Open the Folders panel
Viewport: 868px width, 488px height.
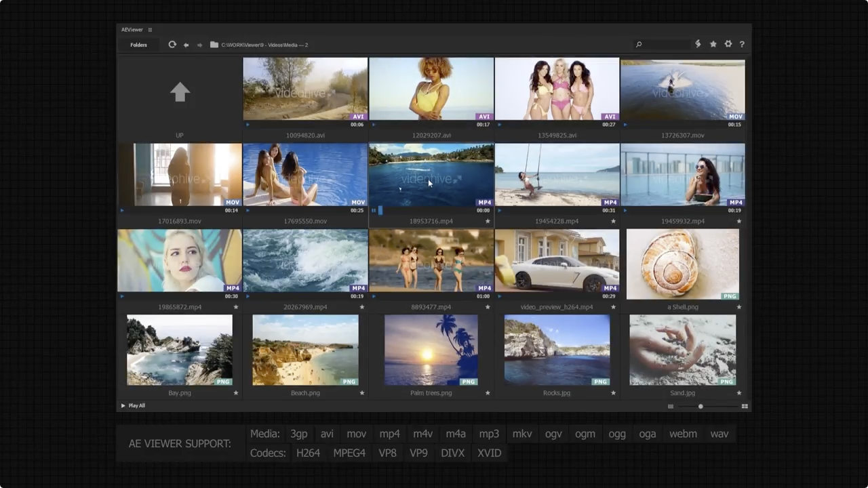[138, 45]
